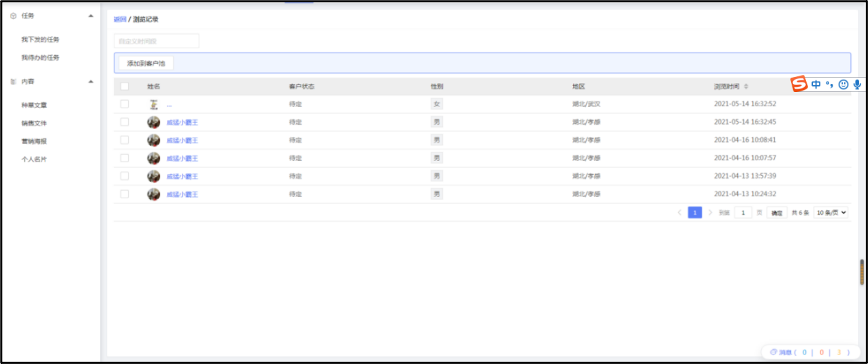Select page 1 in the pagination

695,212
